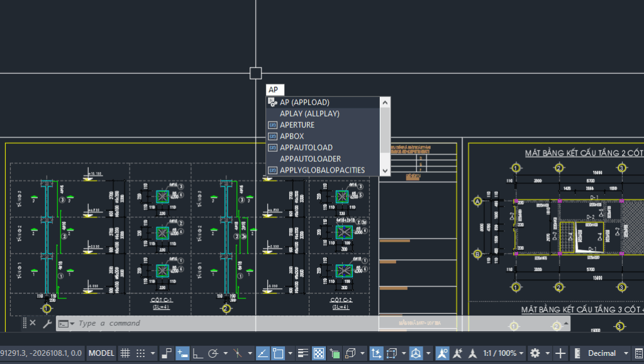Image resolution: width=644 pixels, height=364 pixels.
Task: Open the workspace switching gear icon
Action: point(535,353)
